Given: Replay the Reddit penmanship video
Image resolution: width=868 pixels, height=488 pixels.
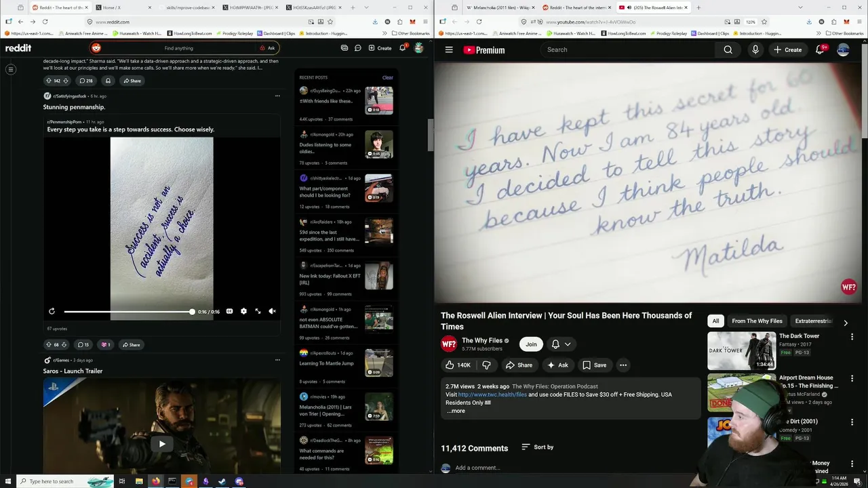Looking at the screenshot, I should click(52, 311).
